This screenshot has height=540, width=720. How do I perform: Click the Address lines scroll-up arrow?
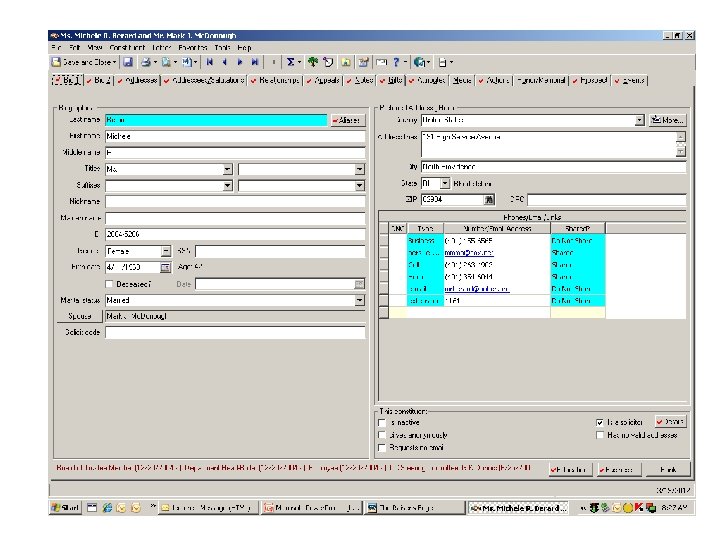coord(681,137)
